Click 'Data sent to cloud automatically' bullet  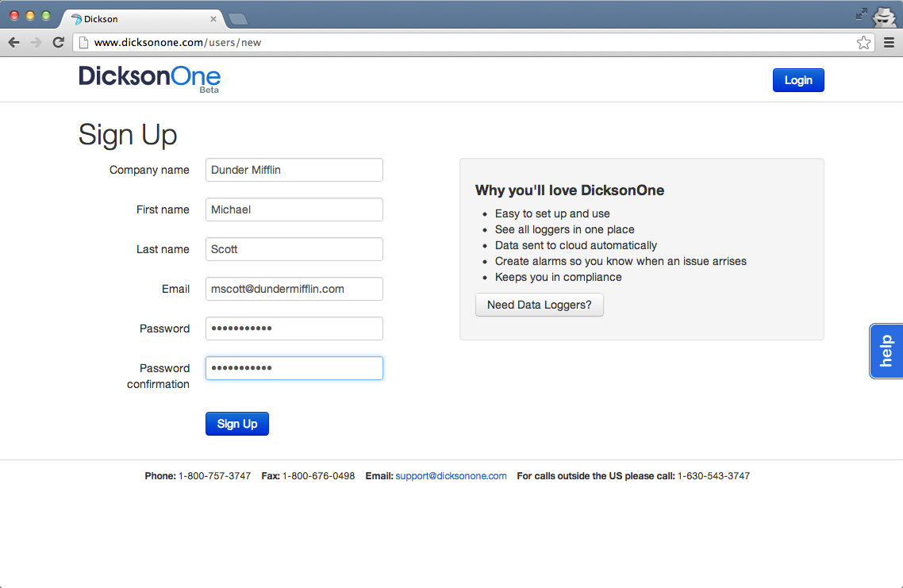click(576, 245)
